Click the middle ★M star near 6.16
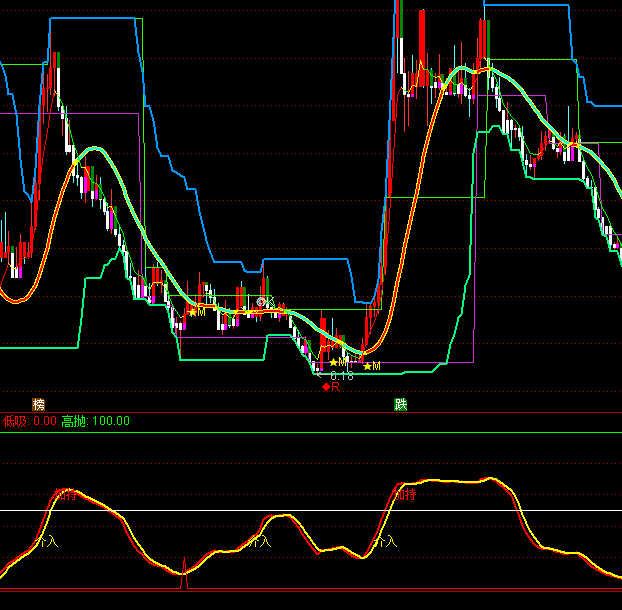Screen dimensions: 622x610 [339, 362]
